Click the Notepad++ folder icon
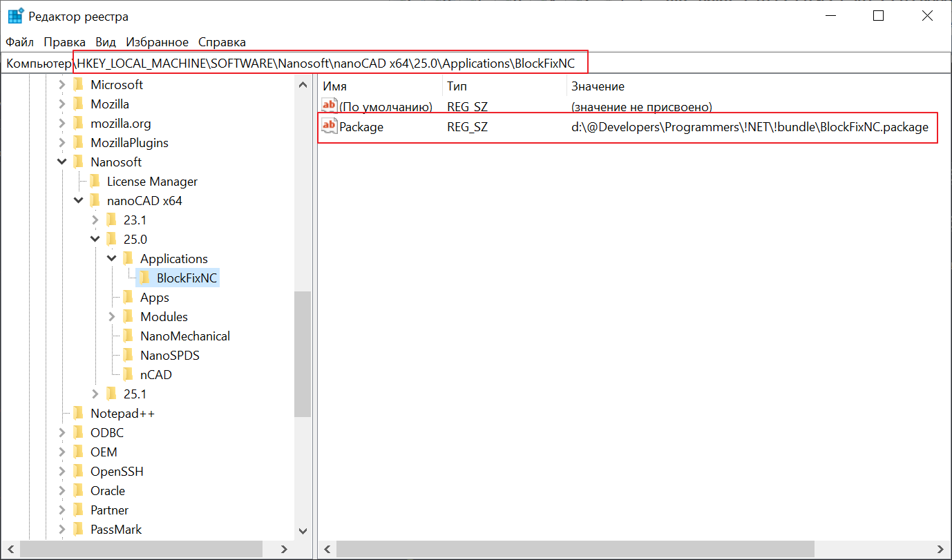The width and height of the screenshot is (952, 560). pyautogui.click(x=78, y=414)
